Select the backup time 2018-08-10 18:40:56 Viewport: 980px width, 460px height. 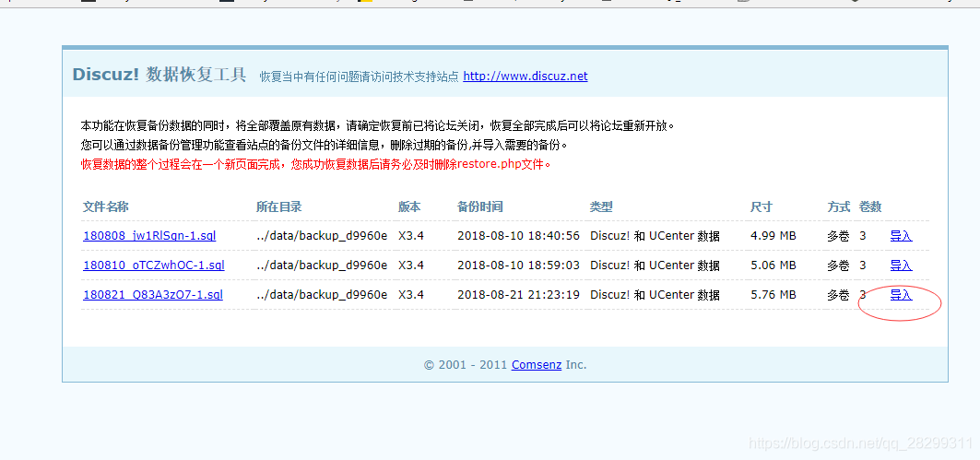pyautogui.click(x=519, y=236)
